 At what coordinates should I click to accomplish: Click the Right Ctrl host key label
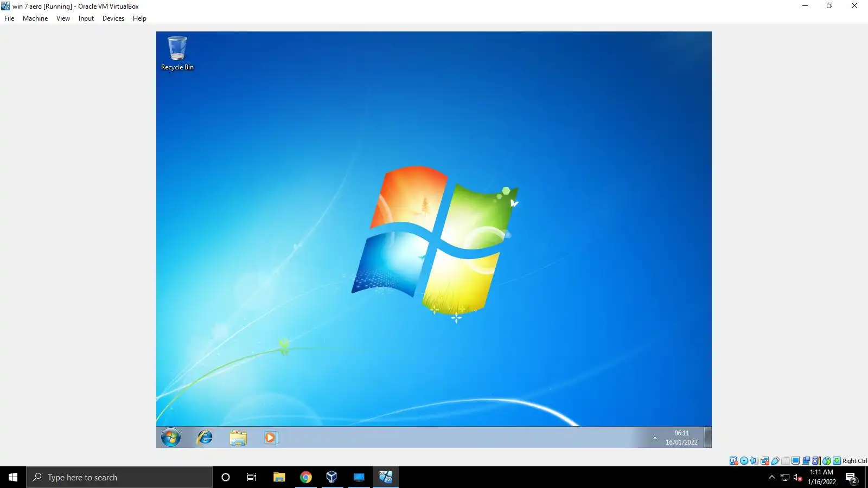click(x=854, y=461)
